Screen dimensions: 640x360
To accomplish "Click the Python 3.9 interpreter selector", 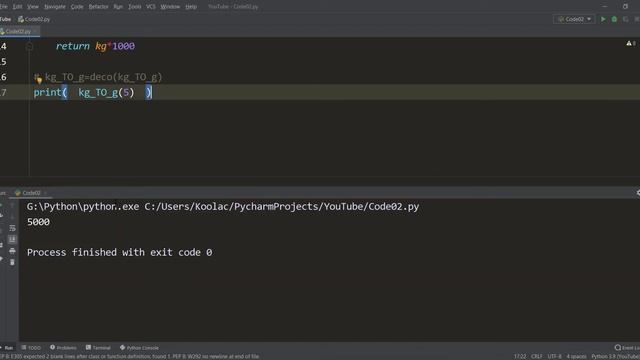I will (616, 356).
